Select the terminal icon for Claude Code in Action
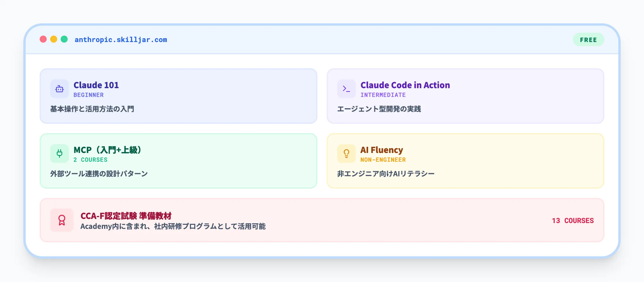 pos(346,89)
